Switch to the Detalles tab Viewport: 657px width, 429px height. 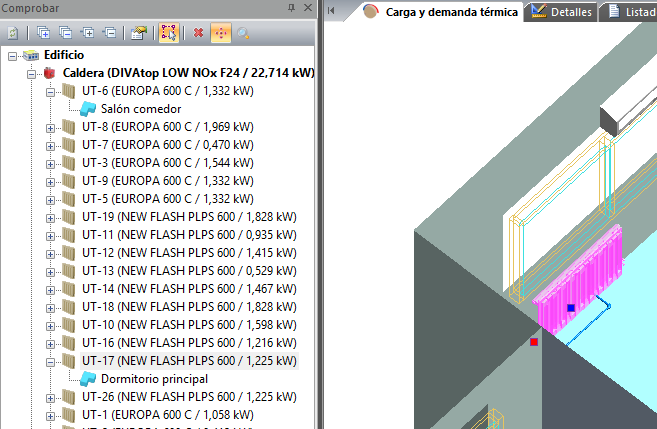561,12
